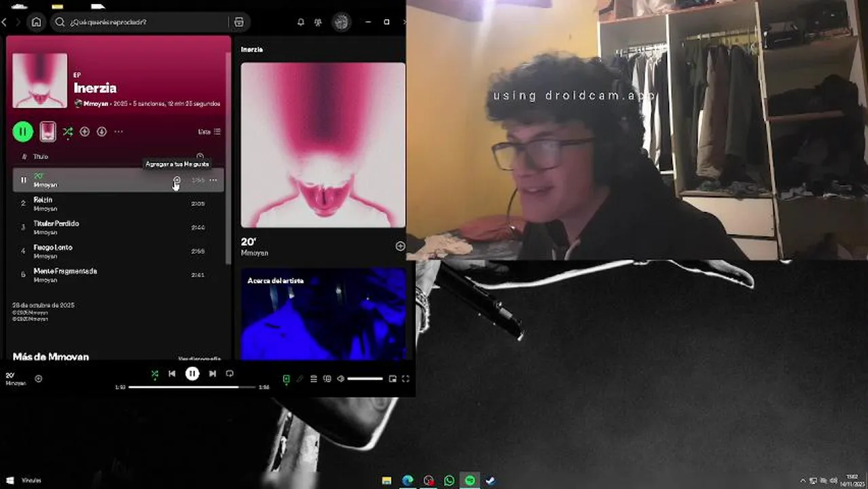Viewport: 868px width, 489px height.
Task: Add current song via plus icon in player bar
Action: [38, 378]
